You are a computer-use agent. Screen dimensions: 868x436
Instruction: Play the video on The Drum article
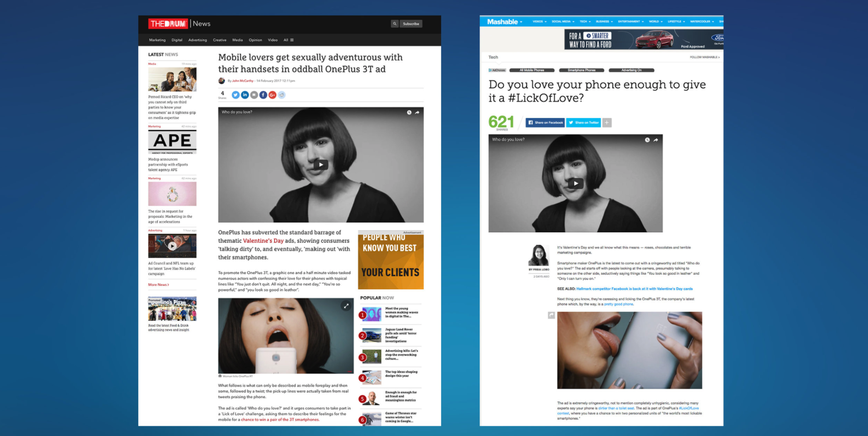coord(321,165)
